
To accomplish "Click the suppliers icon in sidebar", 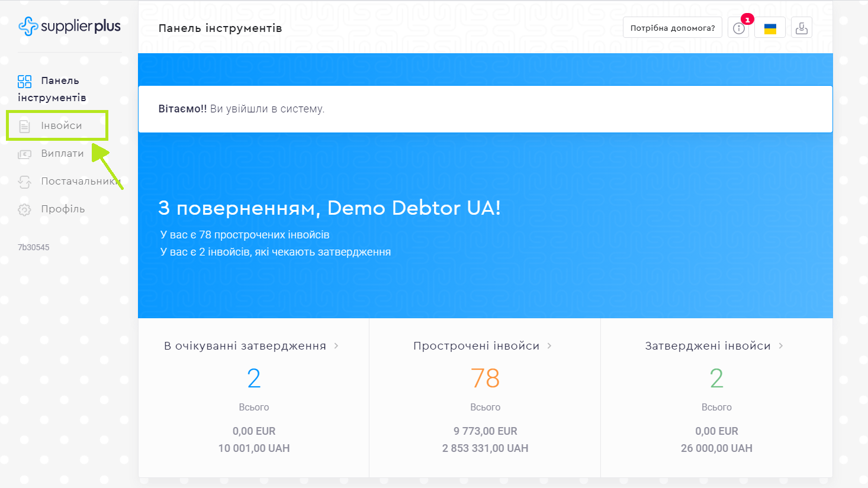I will point(24,182).
